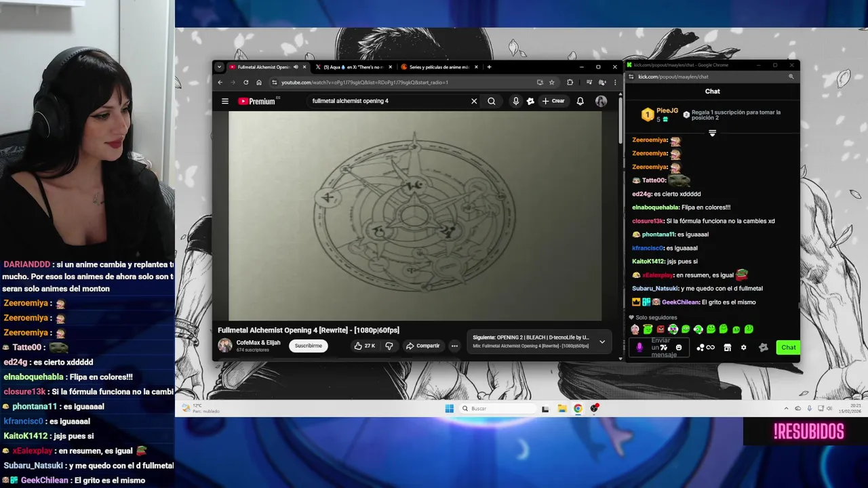Open Chrome three-dot menu
The height and width of the screenshot is (488, 868).
tap(614, 83)
